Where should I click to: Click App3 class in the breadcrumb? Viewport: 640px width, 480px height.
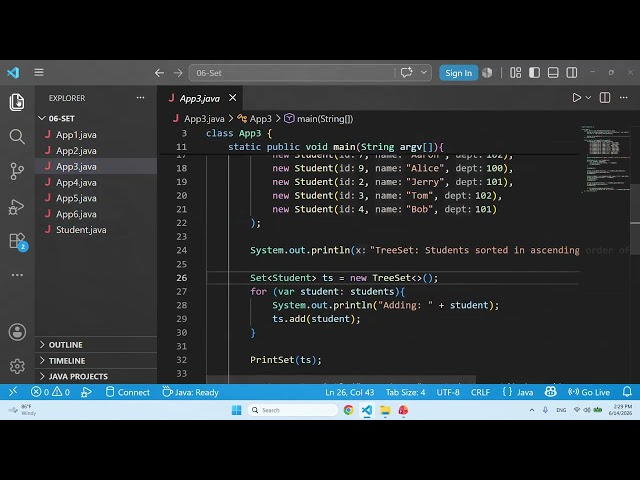(260, 119)
